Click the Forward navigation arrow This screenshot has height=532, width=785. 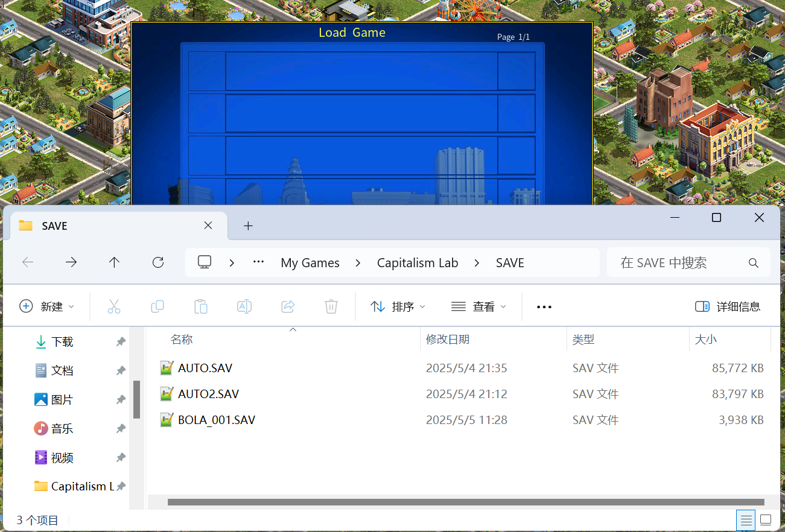point(71,262)
